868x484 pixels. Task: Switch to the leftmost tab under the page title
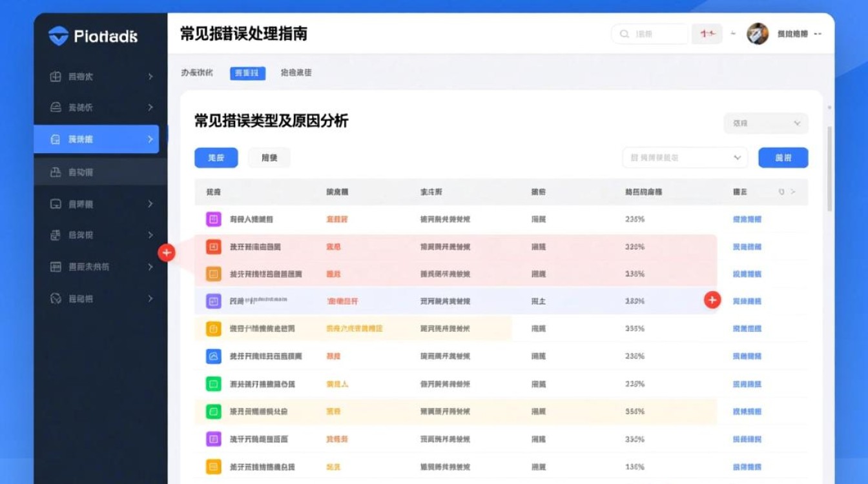197,73
